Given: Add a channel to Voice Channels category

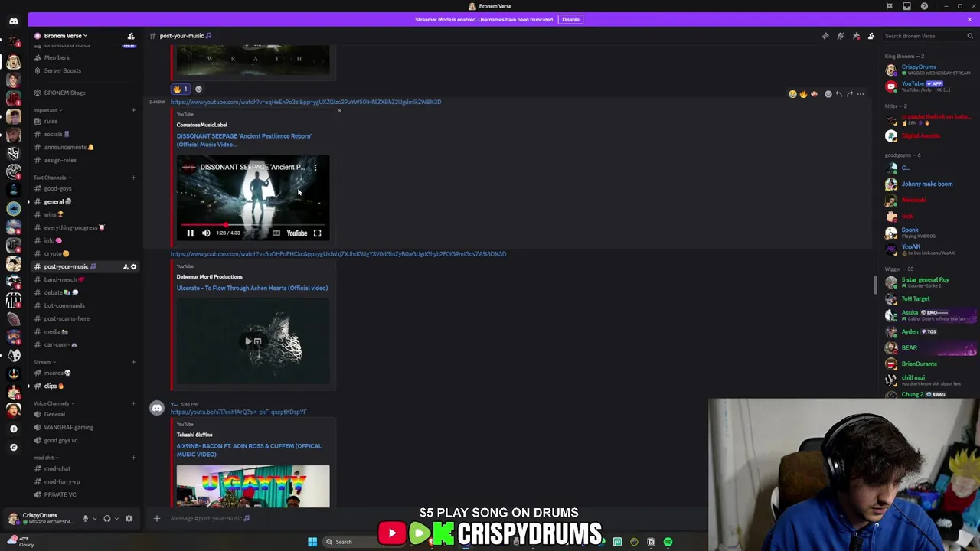Looking at the screenshot, I should [133, 403].
